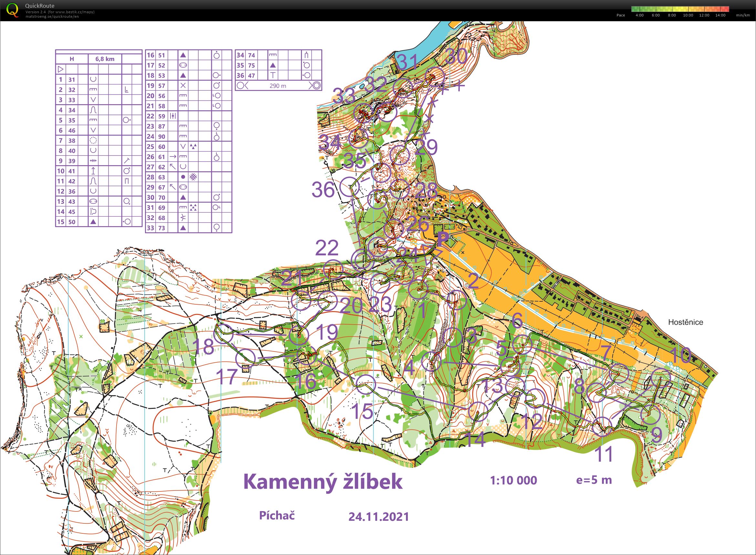Click the fence symbol in row 9

(x=93, y=161)
